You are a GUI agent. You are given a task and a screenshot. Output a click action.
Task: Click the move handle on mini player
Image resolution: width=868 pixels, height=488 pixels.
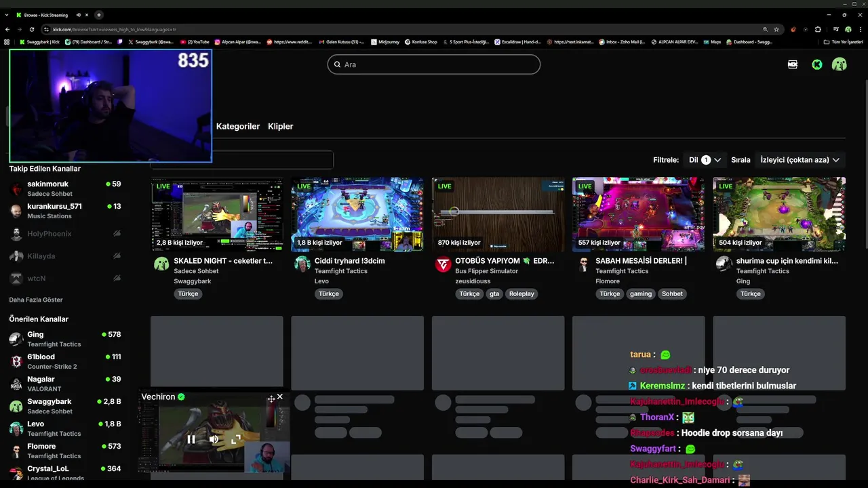(x=271, y=399)
